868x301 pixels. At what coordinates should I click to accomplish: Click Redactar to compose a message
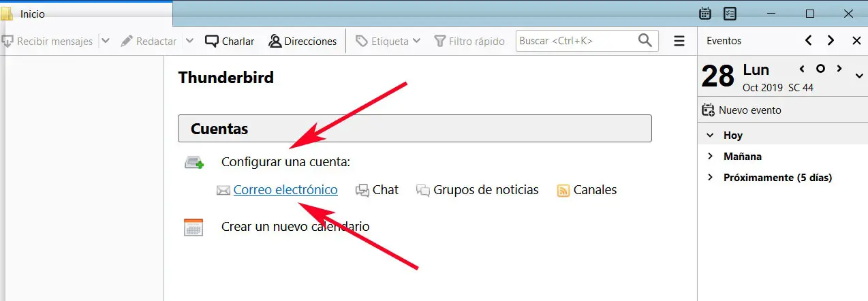(149, 41)
